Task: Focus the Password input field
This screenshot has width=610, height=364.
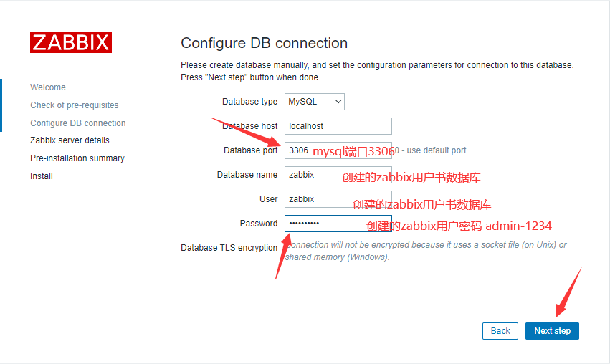Action: click(x=338, y=224)
